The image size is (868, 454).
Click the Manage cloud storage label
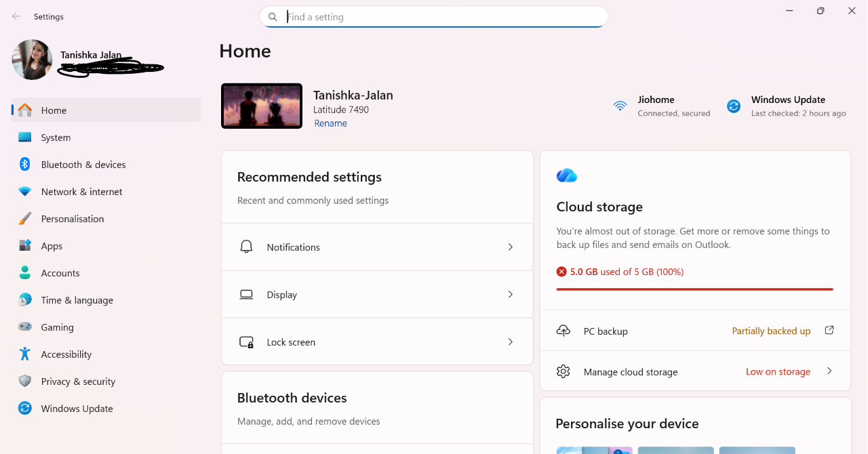point(631,372)
